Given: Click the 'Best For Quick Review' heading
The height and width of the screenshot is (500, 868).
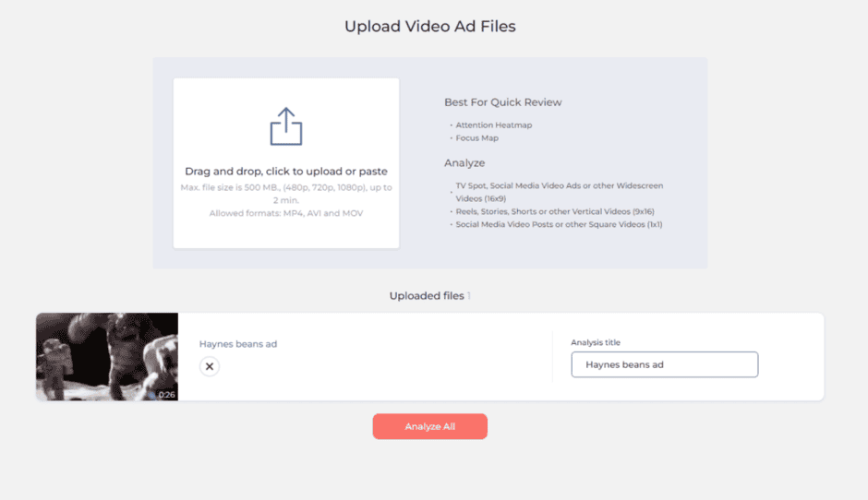Looking at the screenshot, I should coord(502,102).
